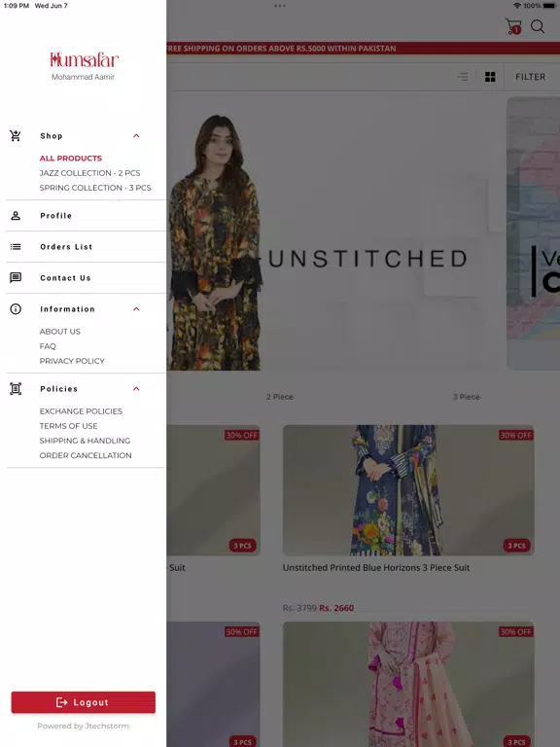This screenshot has height=747, width=560.
Task: Click the Information circle icon
Action: [x=16, y=309]
